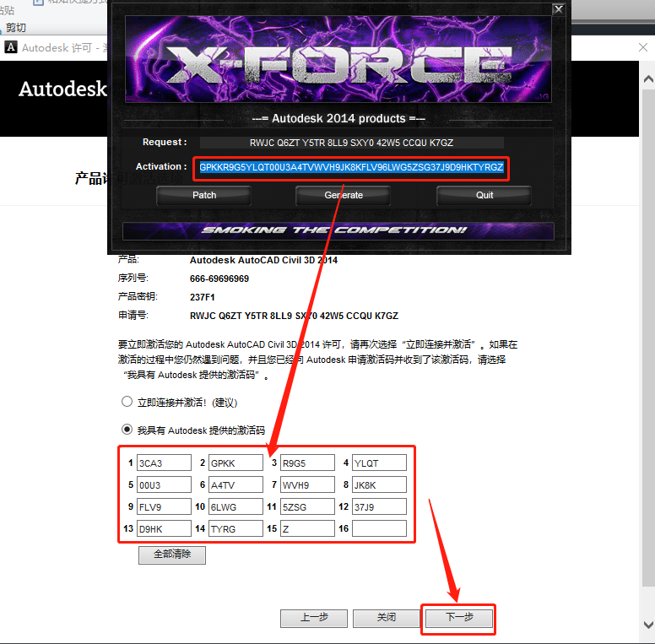Click the Autodesk logo text in header
Image resolution: width=655 pixels, height=644 pixels.
click(62, 89)
